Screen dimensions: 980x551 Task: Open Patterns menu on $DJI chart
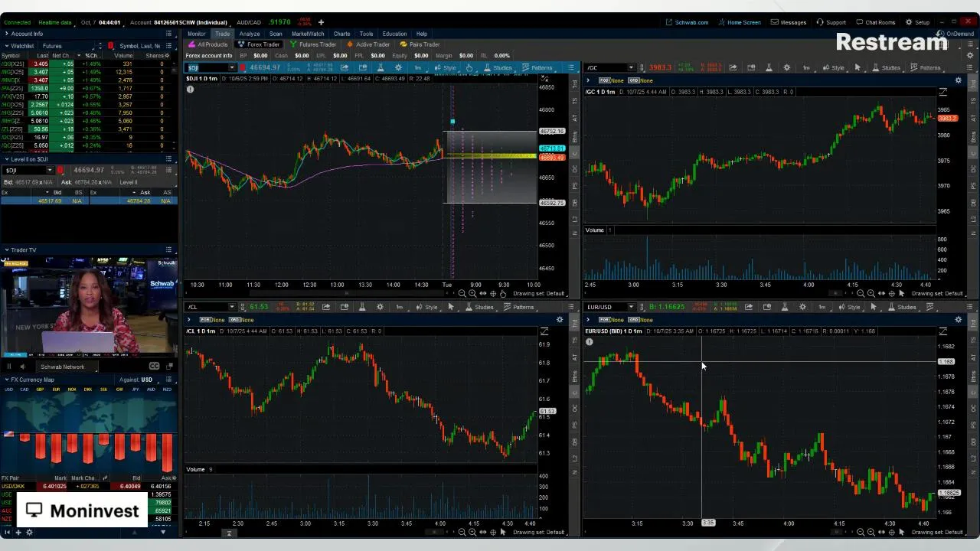[x=537, y=67]
